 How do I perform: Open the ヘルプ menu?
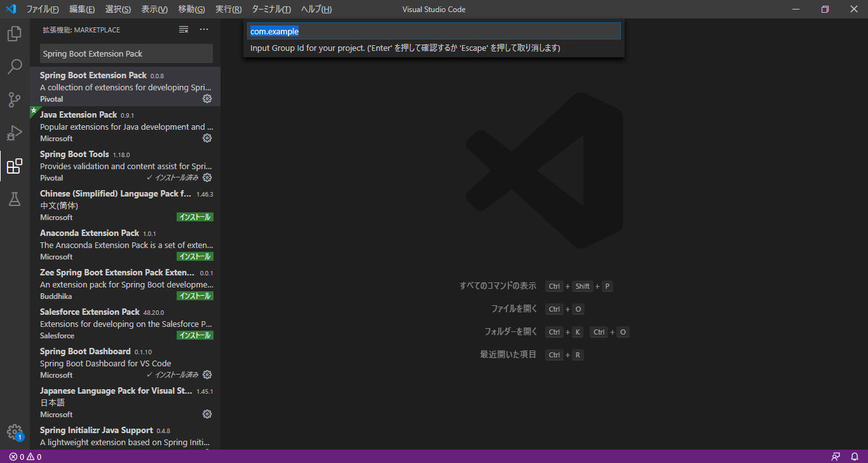click(316, 10)
